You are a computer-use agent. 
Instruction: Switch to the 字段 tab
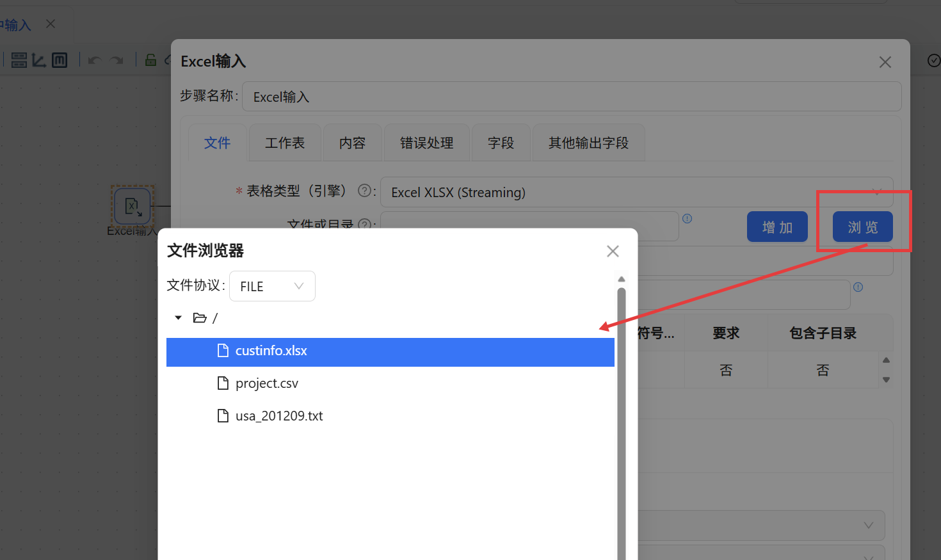coord(501,143)
